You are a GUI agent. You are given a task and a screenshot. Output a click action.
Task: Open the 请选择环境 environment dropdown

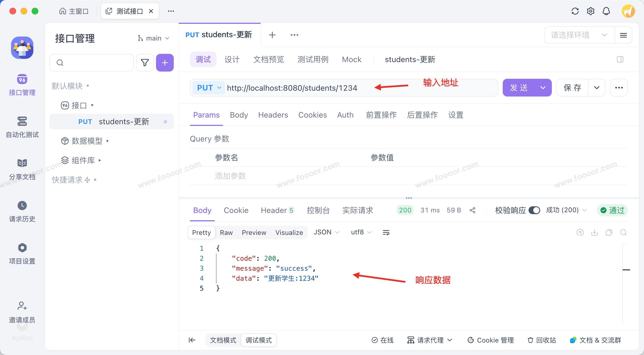click(x=579, y=35)
